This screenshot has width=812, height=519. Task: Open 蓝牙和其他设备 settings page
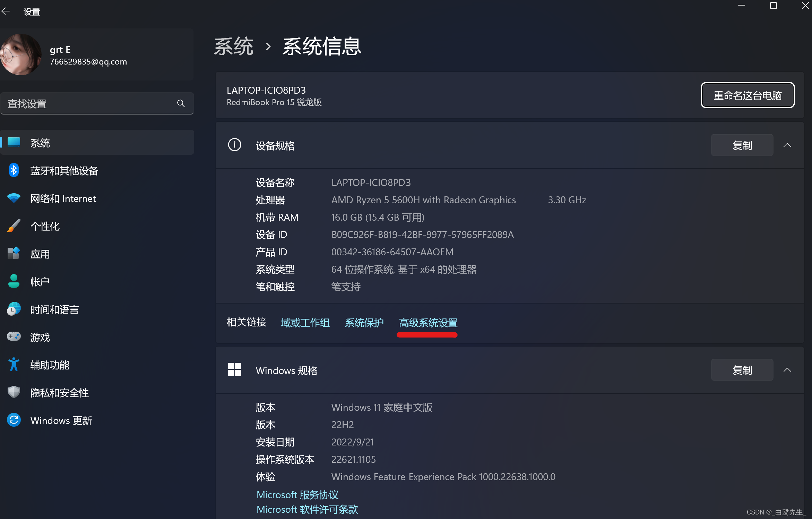[x=97, y=170]
